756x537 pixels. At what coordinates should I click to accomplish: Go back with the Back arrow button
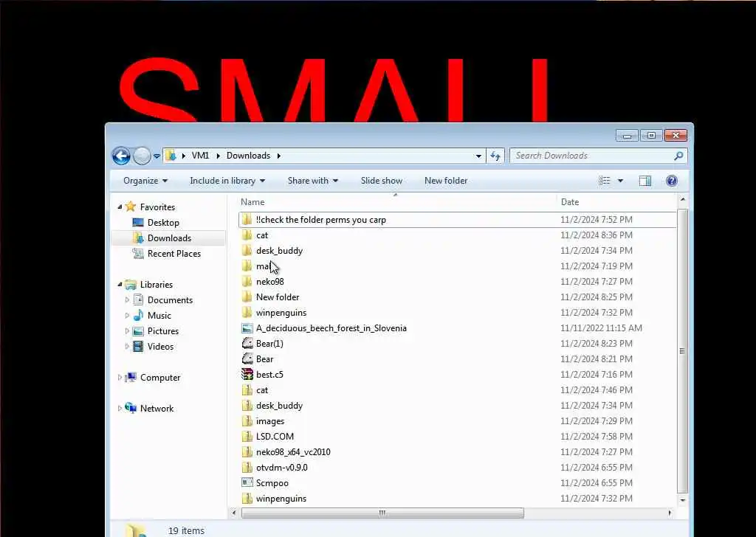pos(121,156)
